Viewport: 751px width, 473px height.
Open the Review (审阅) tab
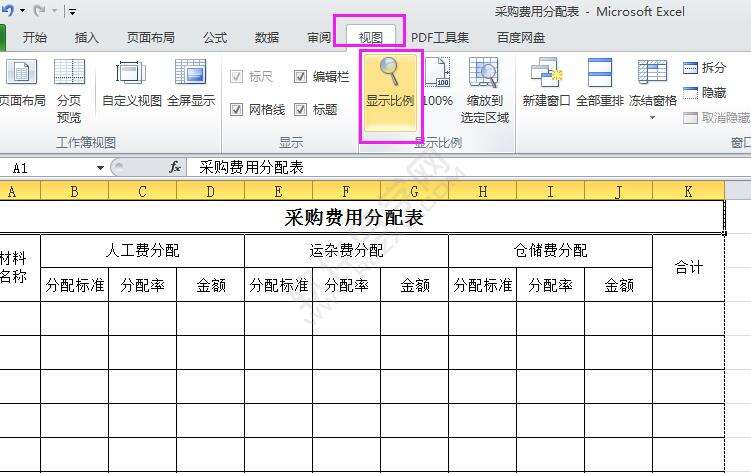click(x=319, y=37)
